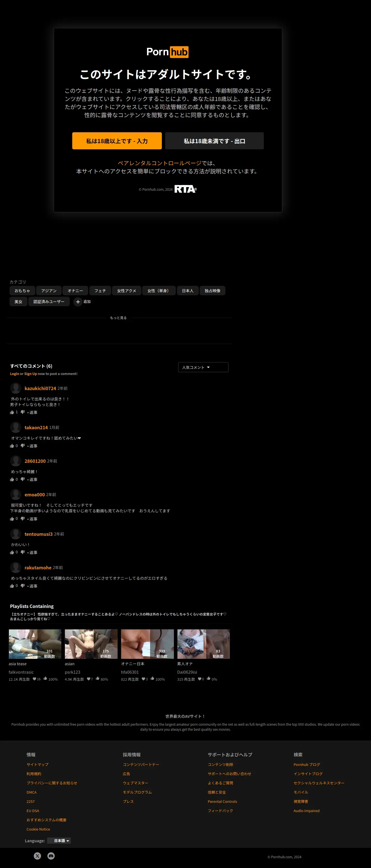Image resolution: width=371 pixels, height=868 pixels.
Task: Open the asia tease playlist title
Action: point(18,664)
